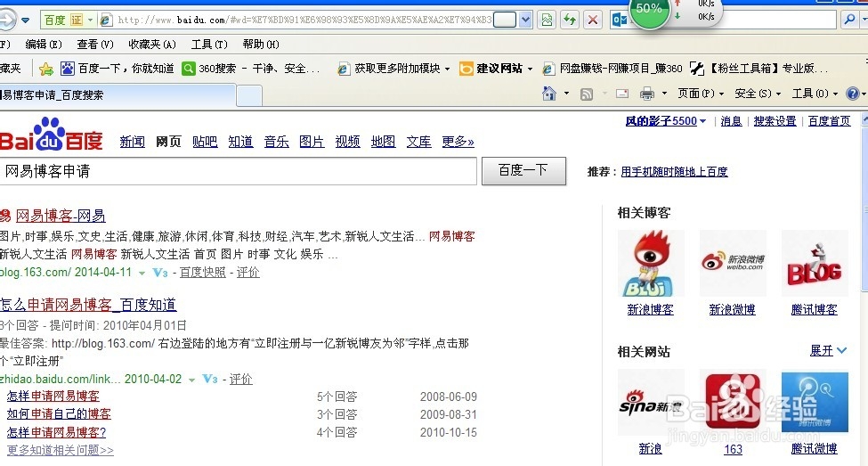The image size is (868, 466).
Task: Open the 网盘赚钱 bookmark
Action: pyautogui.click(x=612, y=69)
